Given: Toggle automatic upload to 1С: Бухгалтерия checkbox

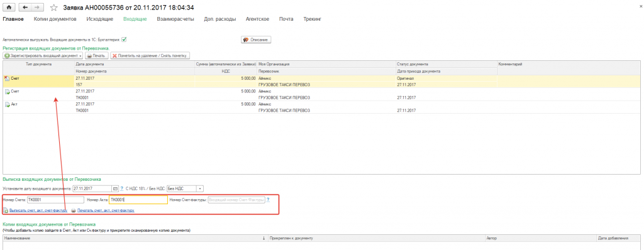Looking at the screenshot, I should pos(124,40).
